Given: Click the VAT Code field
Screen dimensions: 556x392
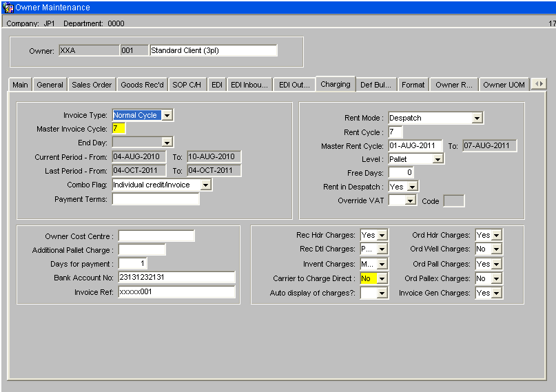Looking at the screenshot, I should click(x=454, y=200).
